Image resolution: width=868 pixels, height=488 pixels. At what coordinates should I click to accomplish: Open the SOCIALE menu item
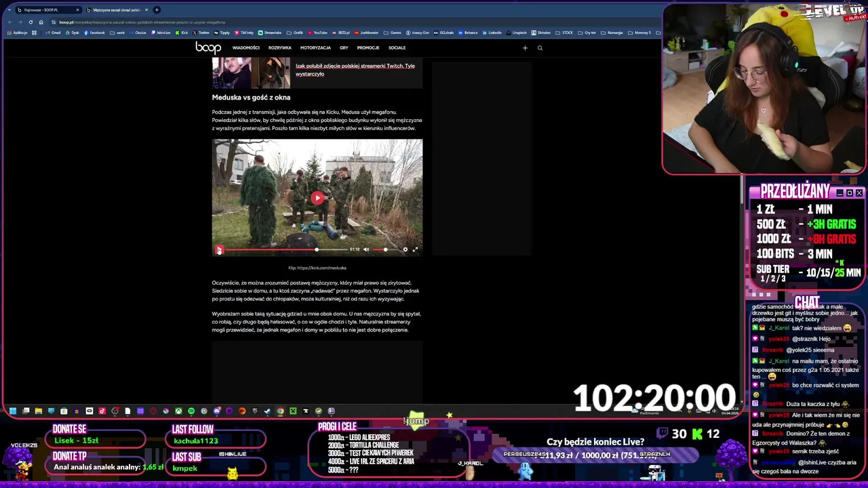397,47
